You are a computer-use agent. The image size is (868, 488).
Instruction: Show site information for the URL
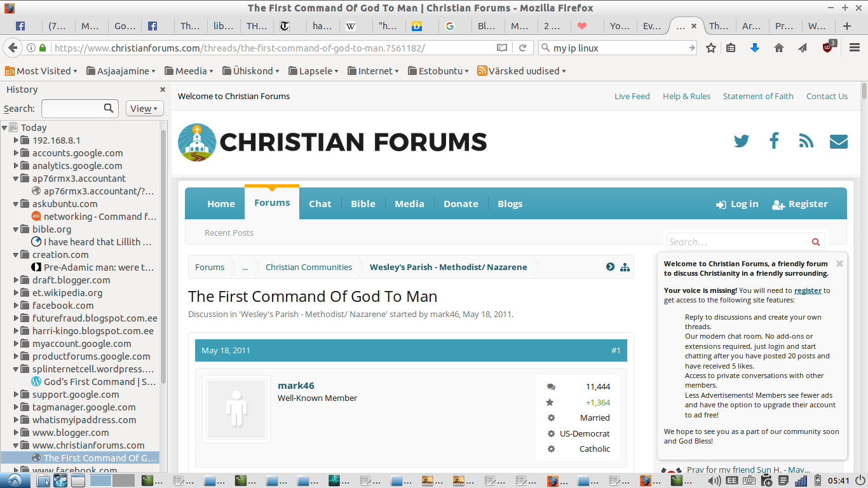[31, 48]
